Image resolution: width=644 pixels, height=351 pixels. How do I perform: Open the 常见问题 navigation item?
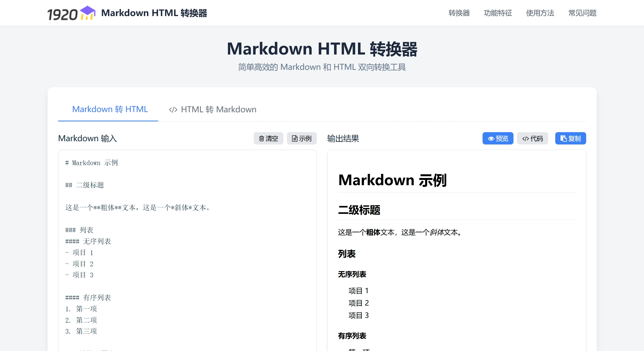(x=582, y=13)
